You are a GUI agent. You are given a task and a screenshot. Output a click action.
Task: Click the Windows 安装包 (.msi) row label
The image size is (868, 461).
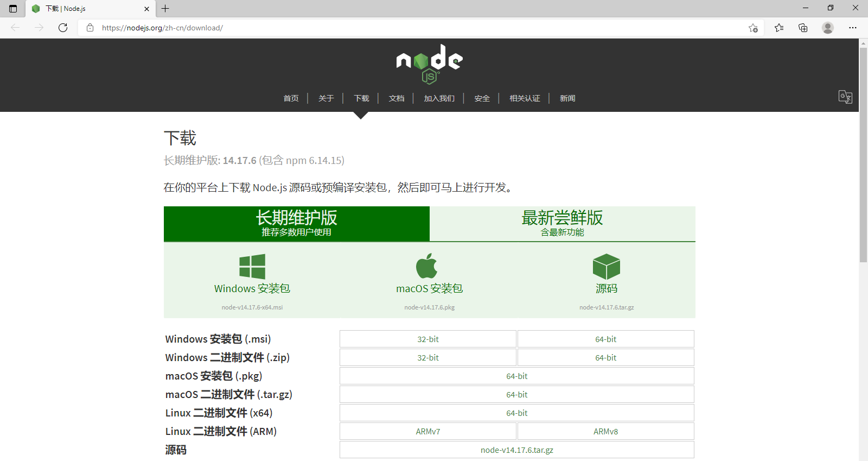click(218, 339)
